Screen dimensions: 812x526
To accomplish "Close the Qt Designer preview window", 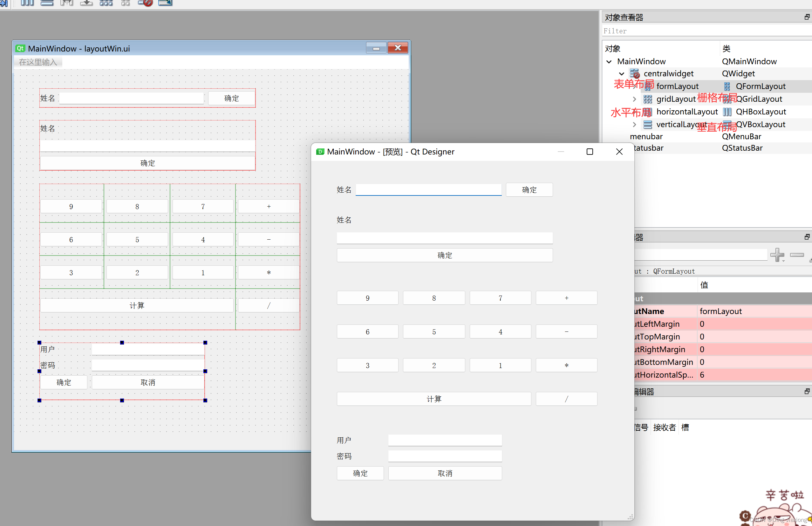I will pyautogui.click(x=619, y=152).
